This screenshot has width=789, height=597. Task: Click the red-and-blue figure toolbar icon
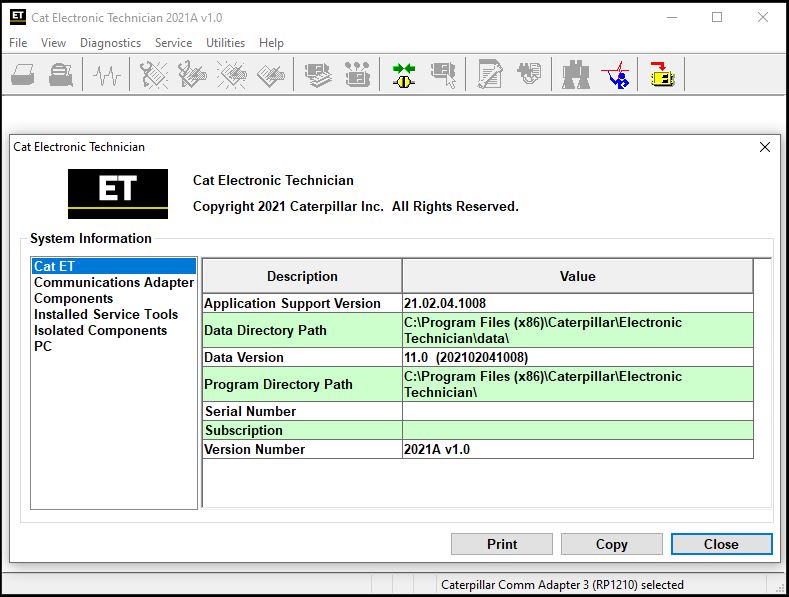[x=617, y=75]
